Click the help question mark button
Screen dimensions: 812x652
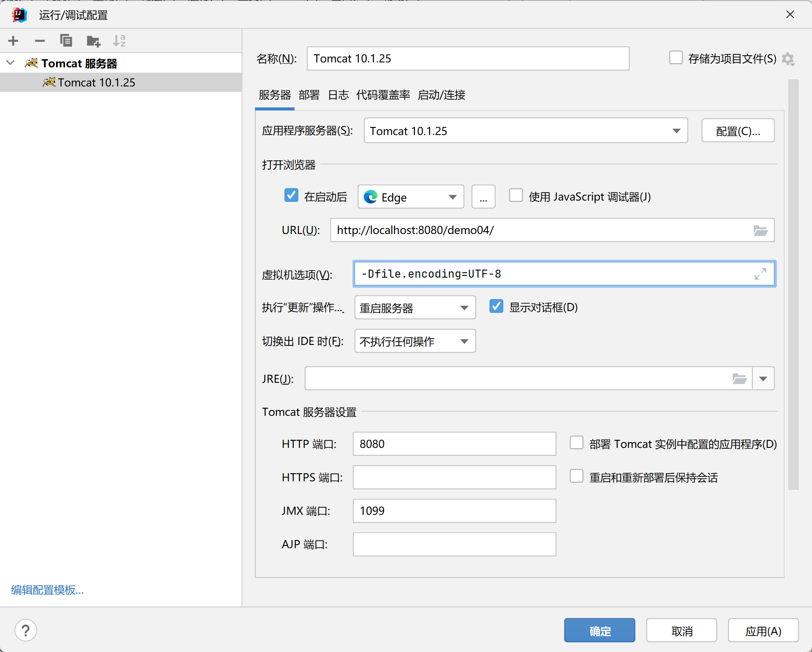pos(26,630)
